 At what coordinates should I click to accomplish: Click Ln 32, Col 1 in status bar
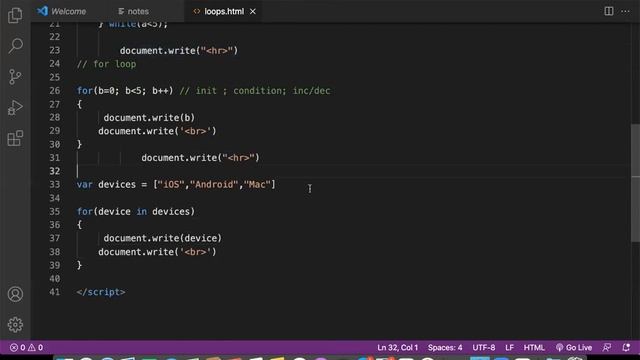pos(398,347)
